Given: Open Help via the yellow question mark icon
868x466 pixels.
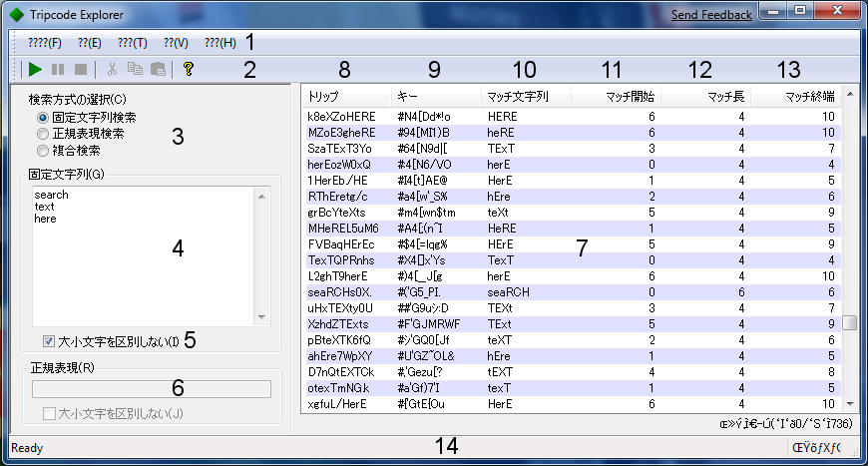Looking at the screenshot, I should (x=188, y=70).
